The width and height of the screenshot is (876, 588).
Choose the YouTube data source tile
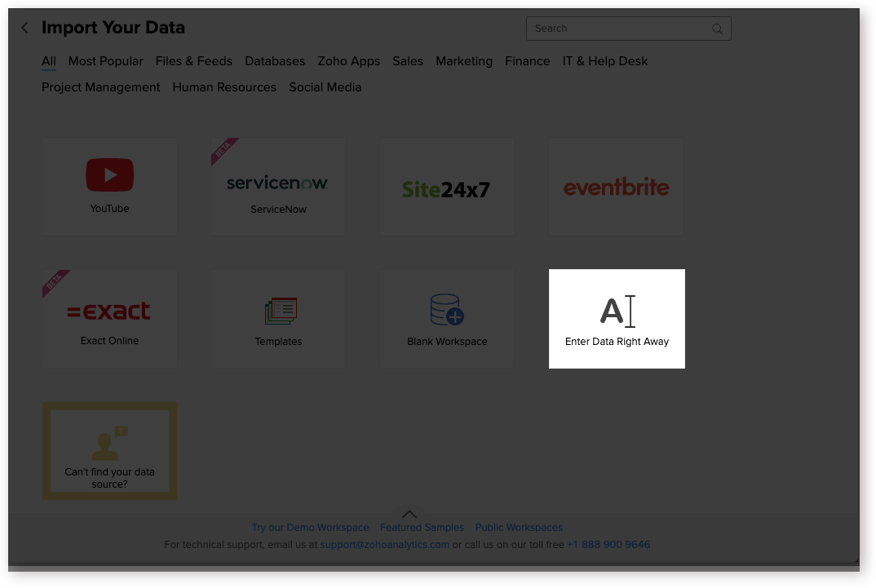pos(109,187)
